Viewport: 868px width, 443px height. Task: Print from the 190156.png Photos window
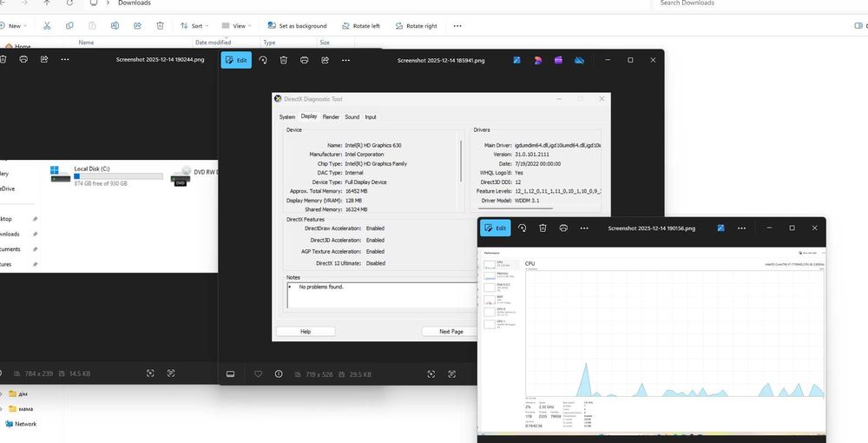563,228
